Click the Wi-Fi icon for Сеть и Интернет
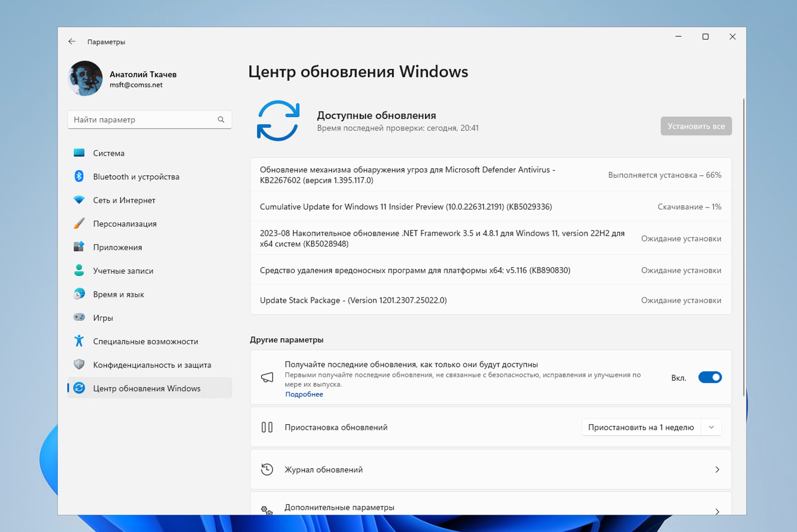This screenshot has height=532, width=797. point(79,200)
